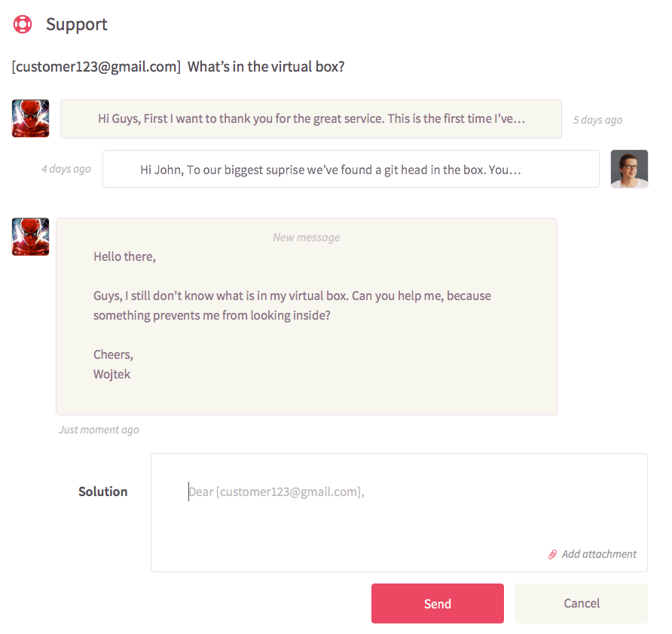The height and width of the screenshot is (634, 672).
Task: Click the ticket title 'What's in the virtual box?'
Action: pos(266,67)
